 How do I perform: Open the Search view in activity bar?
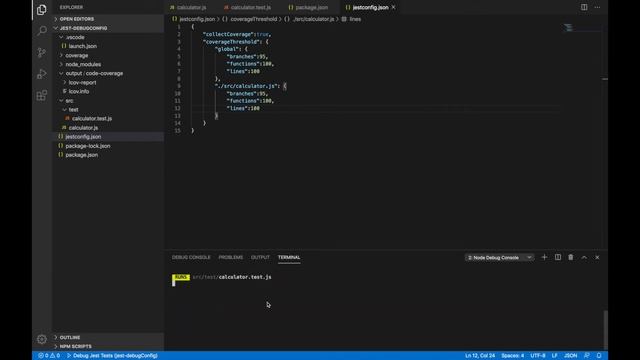[42, 31]
